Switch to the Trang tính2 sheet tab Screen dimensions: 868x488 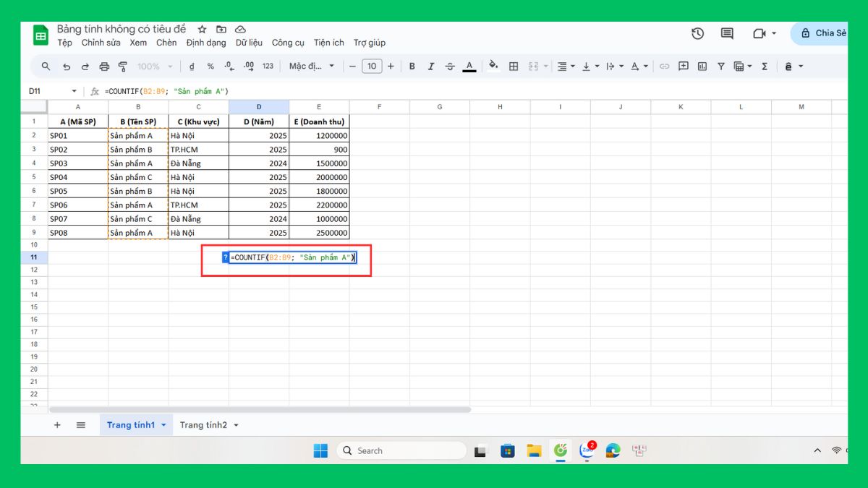tap(205, 425)
